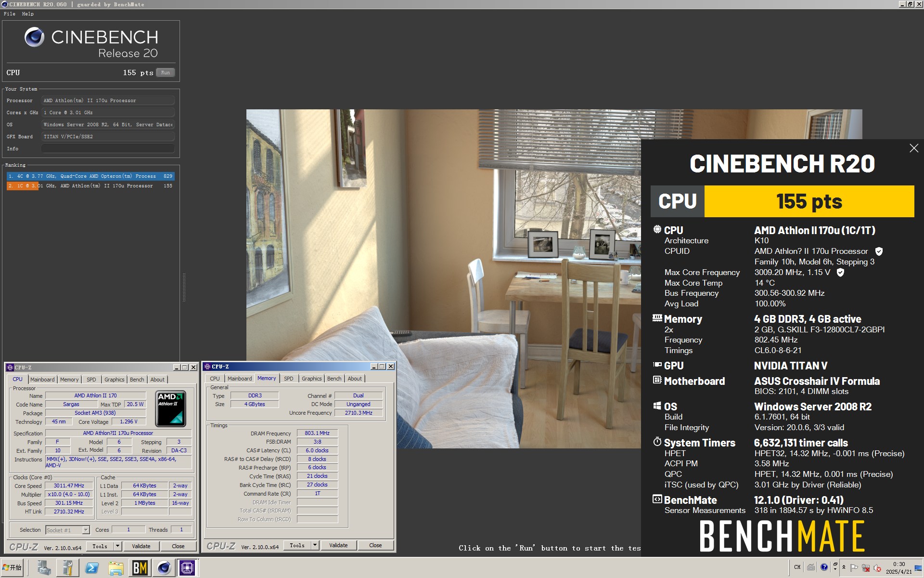This screenshot has height=578, width=924.
Task: Show hidden system tray icons
Action: tap(844, 567)
